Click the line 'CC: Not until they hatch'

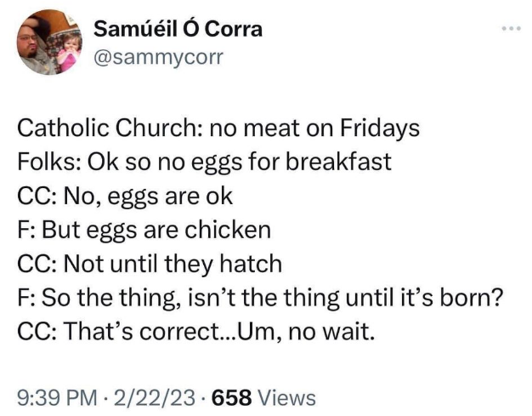149,263
